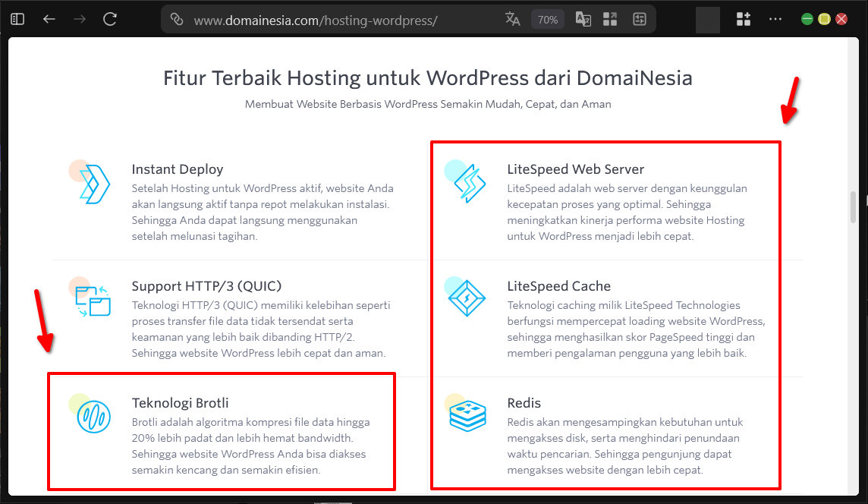This screenshot has height=504, width=868.
Task: Navigate back with the back arrow
Action: [49, 18]
